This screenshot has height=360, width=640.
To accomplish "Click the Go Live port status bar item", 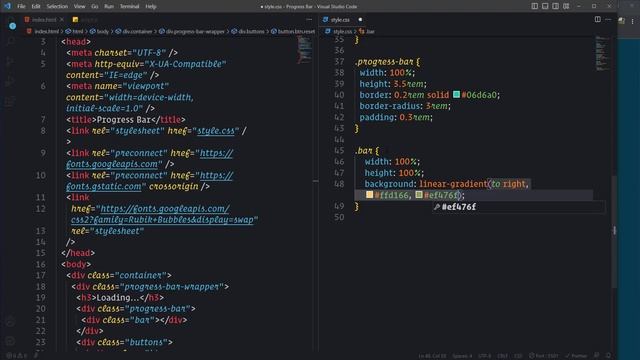I will click(x=544, y=356).
